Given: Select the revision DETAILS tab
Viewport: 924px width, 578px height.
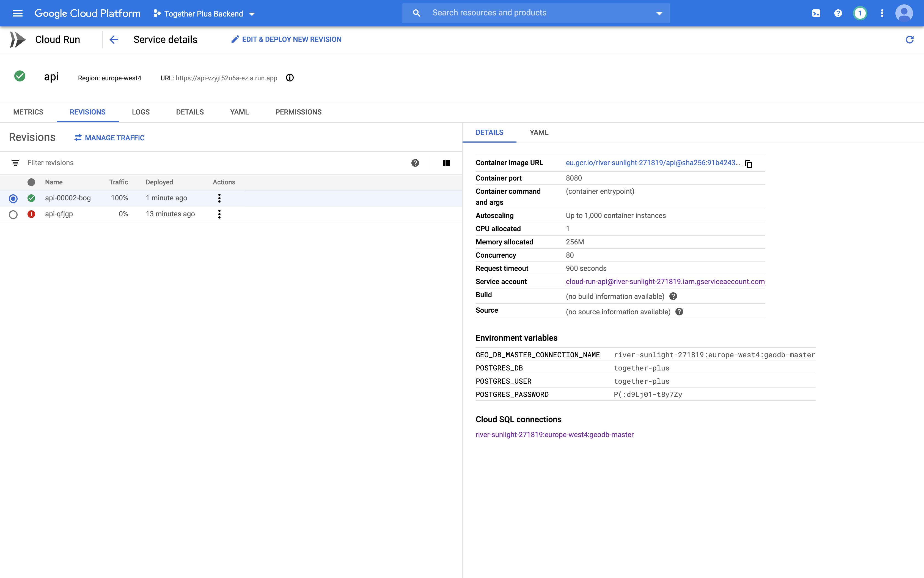Looking at the screenshot, I should (x=490, y=133).
